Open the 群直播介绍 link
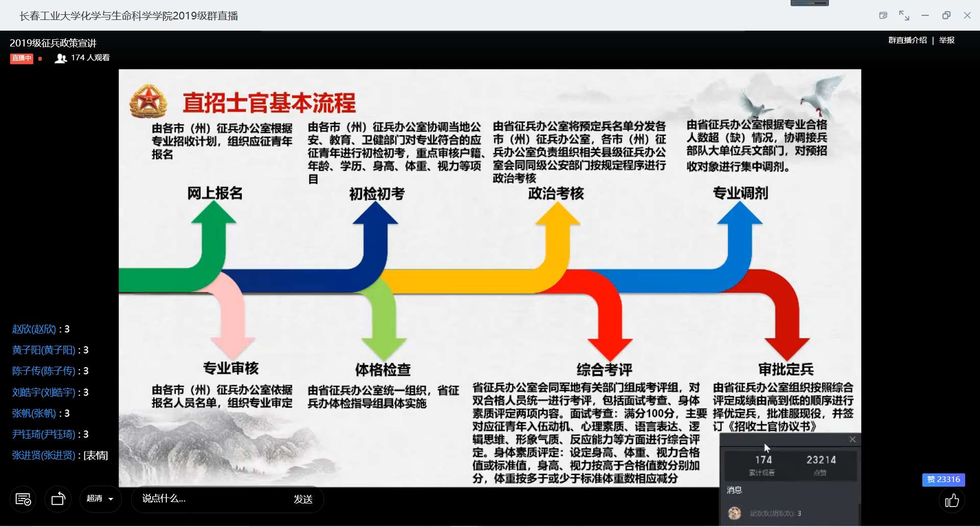980x527 pixels. click(907, 40)
